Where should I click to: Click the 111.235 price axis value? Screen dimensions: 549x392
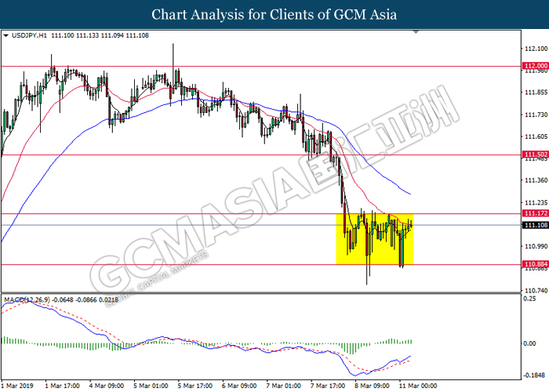tap(536, 202)
